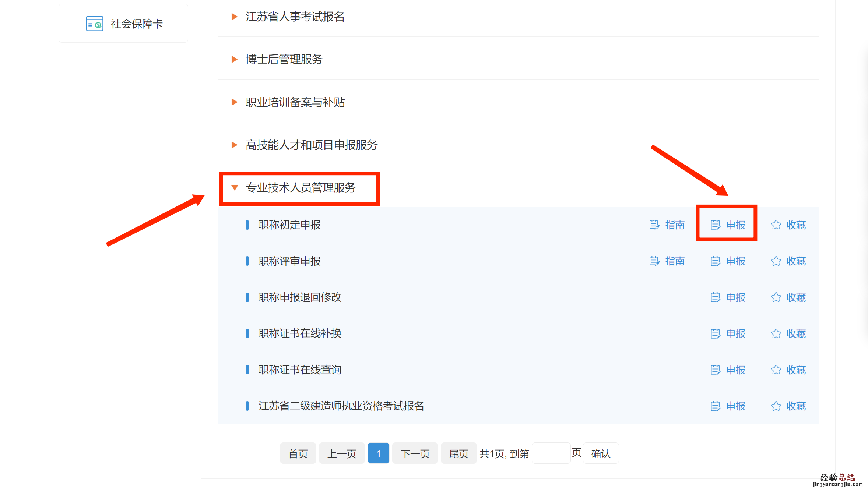Click 申报 icon for 职称申报退回修改
This screenshot has height=491, width=868.
(715, 297)
